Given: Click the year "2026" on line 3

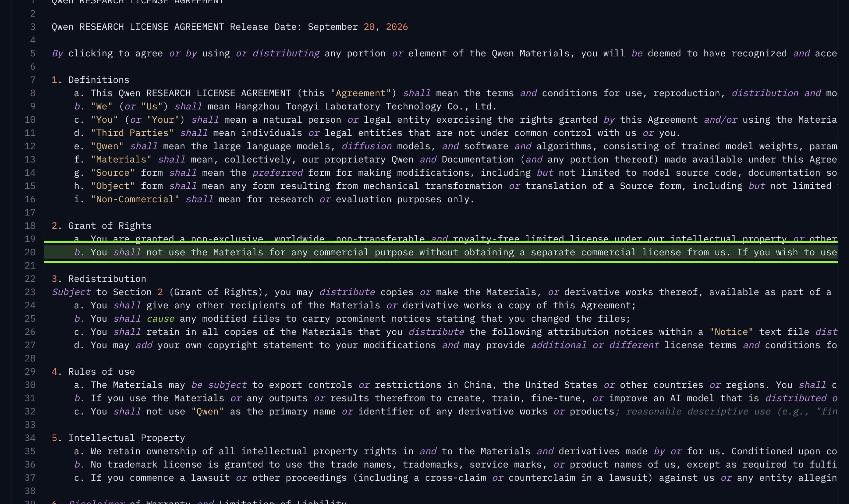Looking at the screenshot, I should [397, 27].
